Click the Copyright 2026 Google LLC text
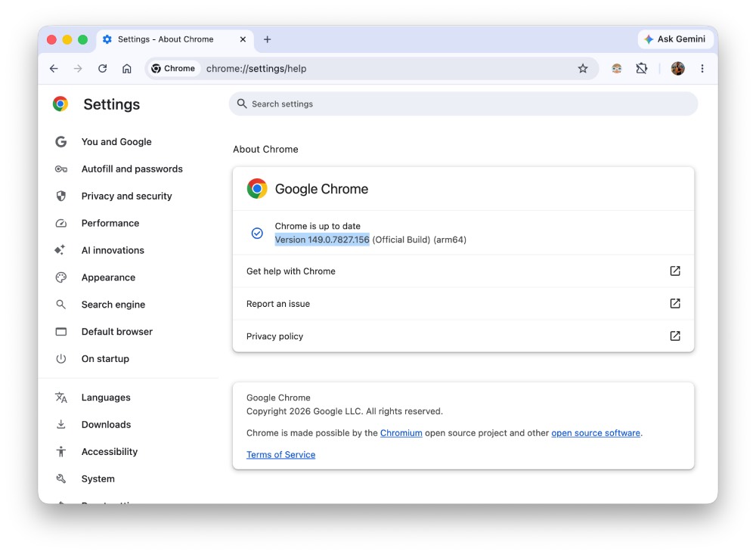This screenshot has width=756, height=554. tap(344, 411)
